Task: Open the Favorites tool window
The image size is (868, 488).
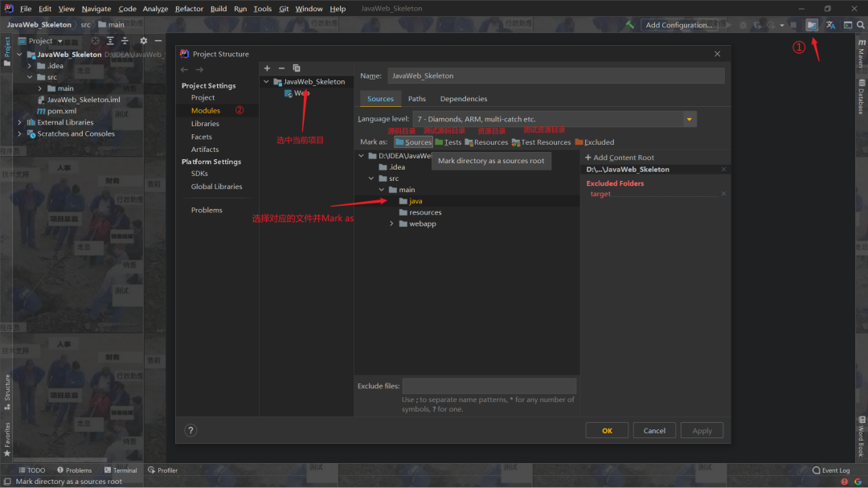Action: click(x=7, y=440)
